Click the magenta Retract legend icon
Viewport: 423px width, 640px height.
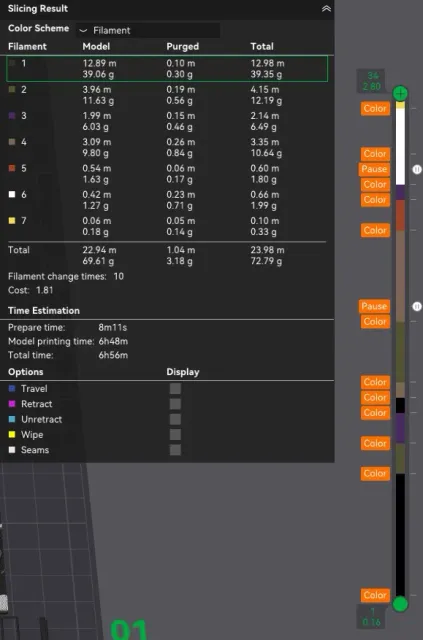[12, 404]
